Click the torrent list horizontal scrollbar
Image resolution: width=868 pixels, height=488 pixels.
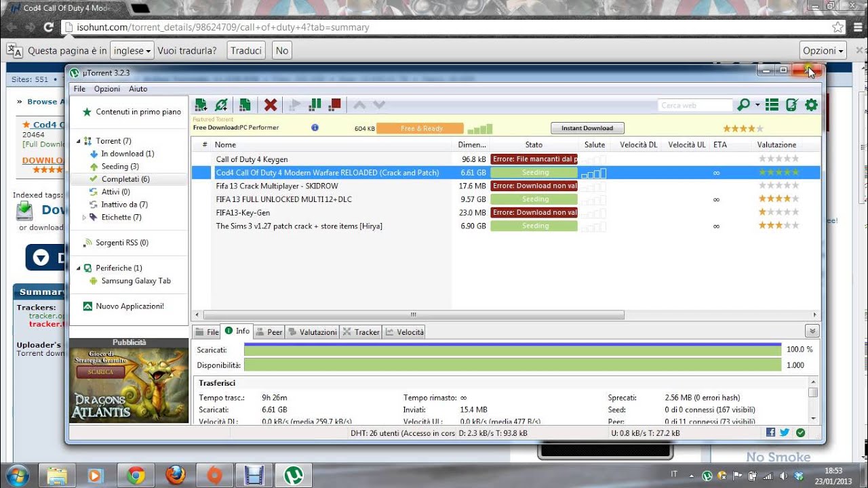tap(412, 315)
